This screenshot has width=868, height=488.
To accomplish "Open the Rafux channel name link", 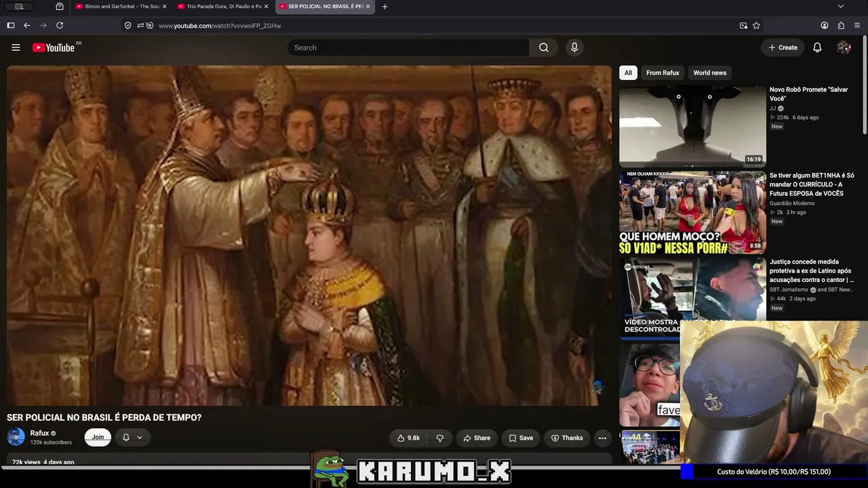I will coord(39,433).
